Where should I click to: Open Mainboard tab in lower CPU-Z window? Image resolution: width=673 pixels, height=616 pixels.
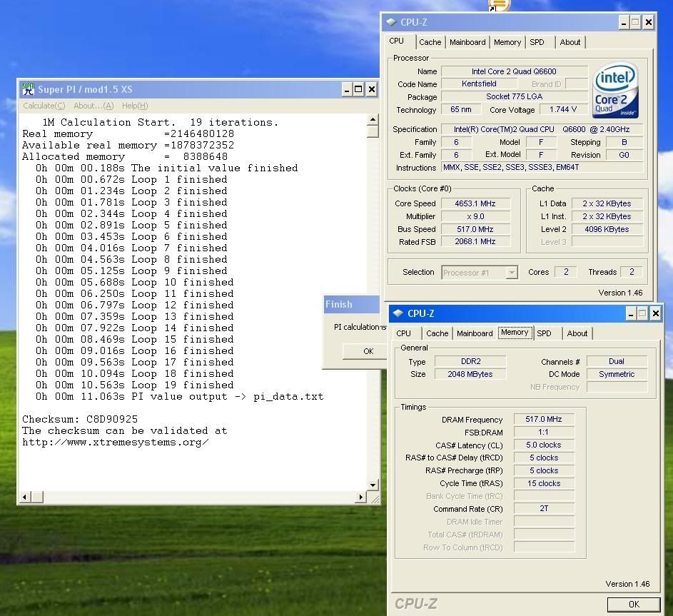(475, 333)
